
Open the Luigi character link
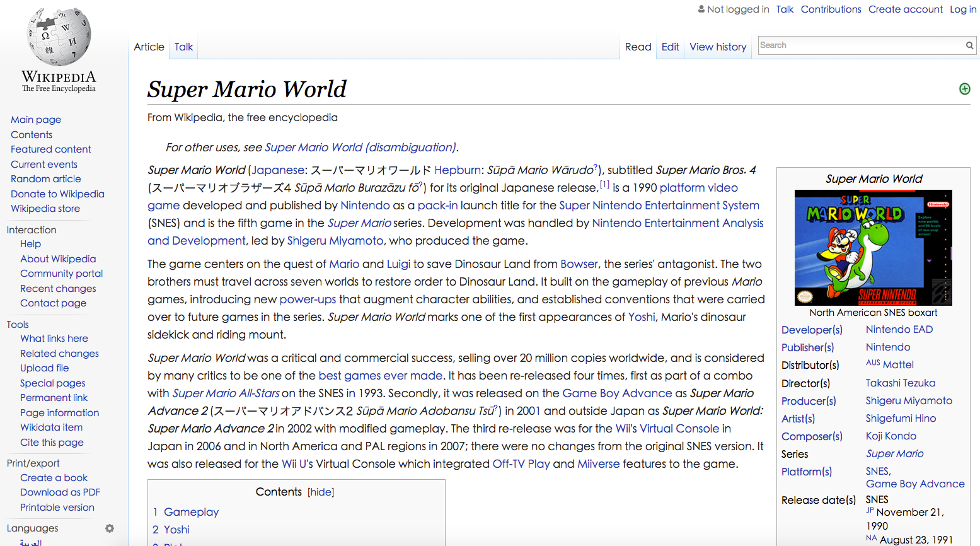[398, 264]
